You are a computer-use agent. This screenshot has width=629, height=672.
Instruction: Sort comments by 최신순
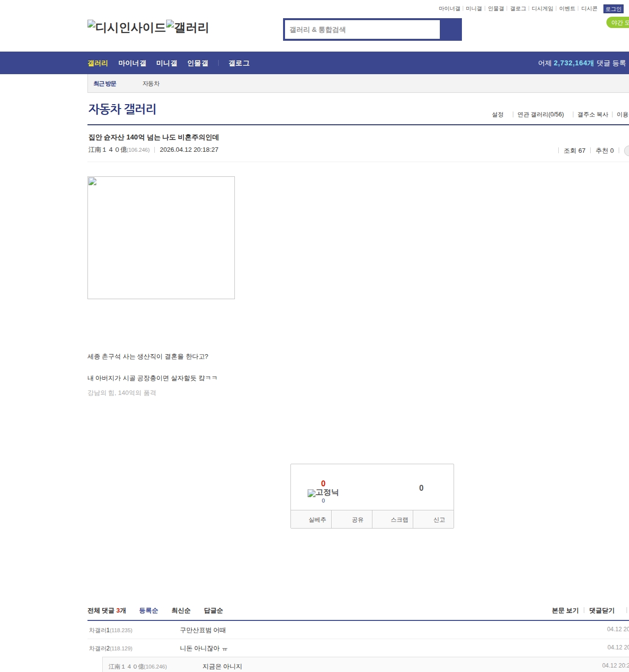tap(181, 611)
